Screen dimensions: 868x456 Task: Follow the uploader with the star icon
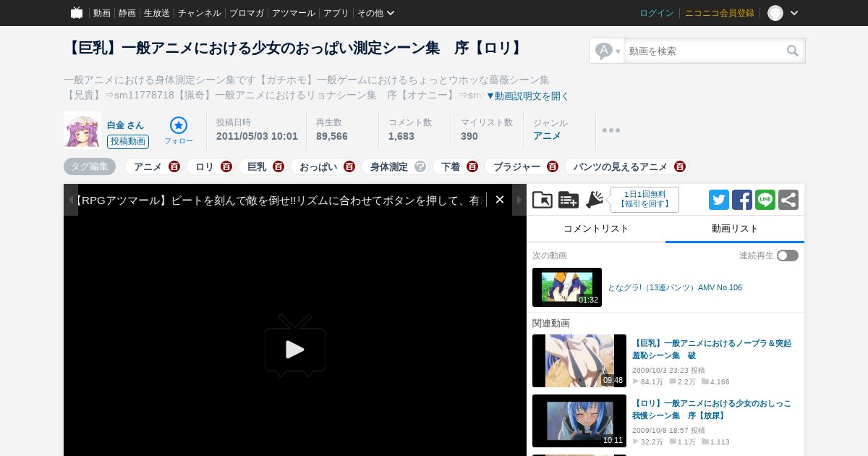pyautogui.click(x=179, y=130)
